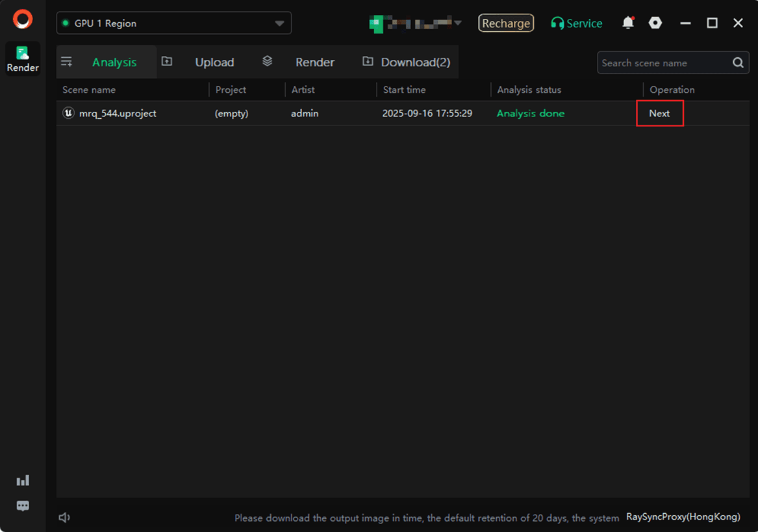Click the Unreal Engine icon beside mrq_544.uproject
The width and height of the screenshot is (758, 532).
click(x=68, y=113)
